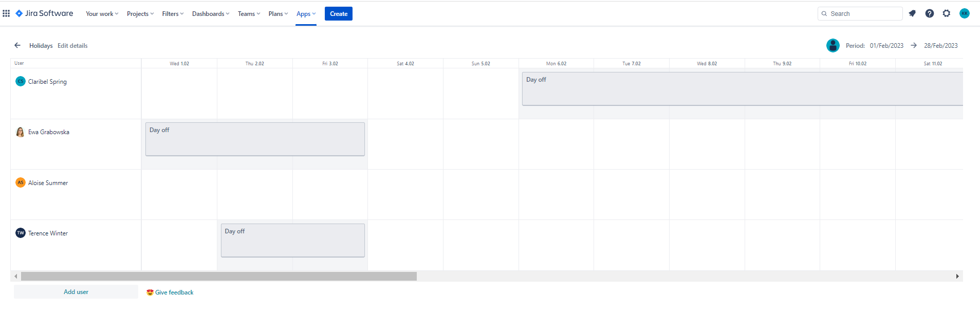Click the Claribel Spring user name

point(47,82)
